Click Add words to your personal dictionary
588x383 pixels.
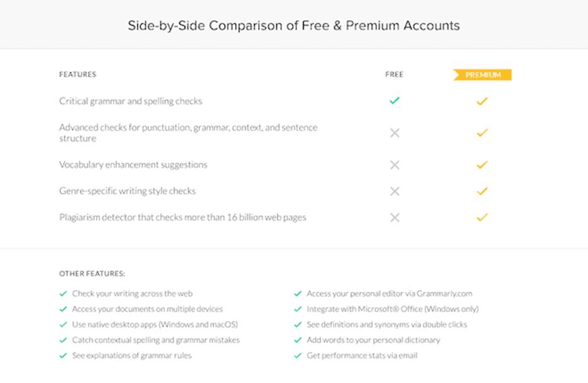[373, 340]
